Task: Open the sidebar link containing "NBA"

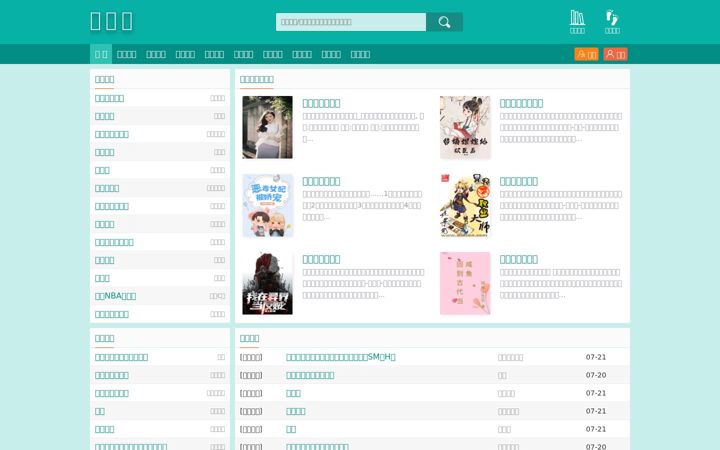Action: click(x=115, y=296)
